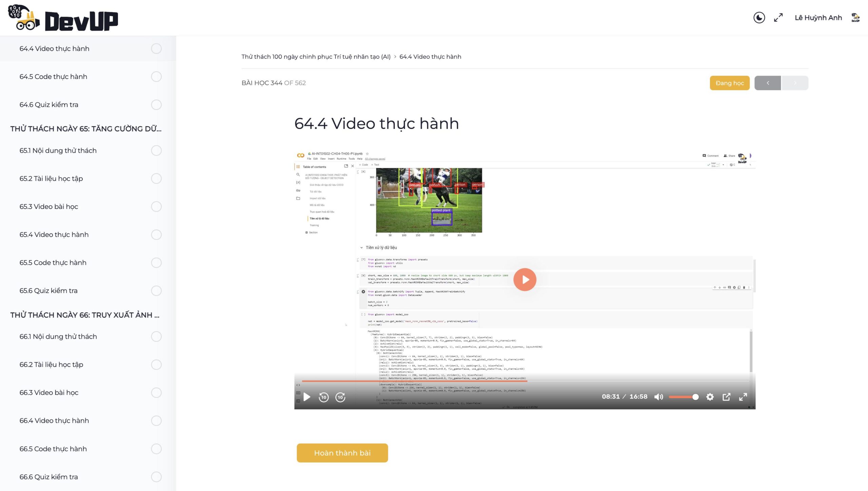
Task: Mark 64.5 Code thực hành completion circle
Action: [x=156, y=77]
